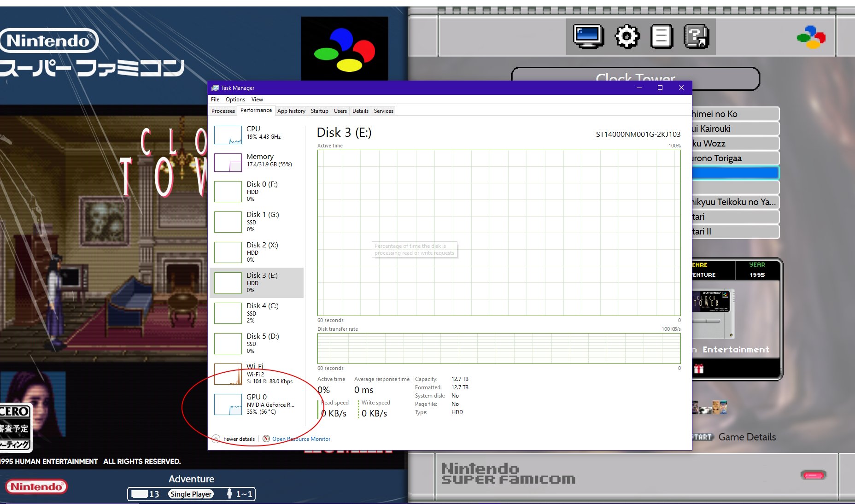
Task: Click the highlighted blue game list entry
Action: coord(735,173)
